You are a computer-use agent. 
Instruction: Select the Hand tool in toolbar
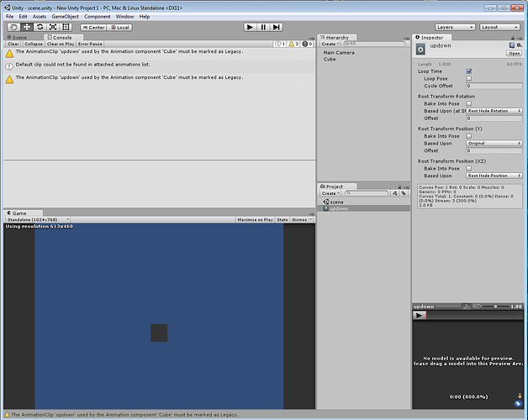13,27
